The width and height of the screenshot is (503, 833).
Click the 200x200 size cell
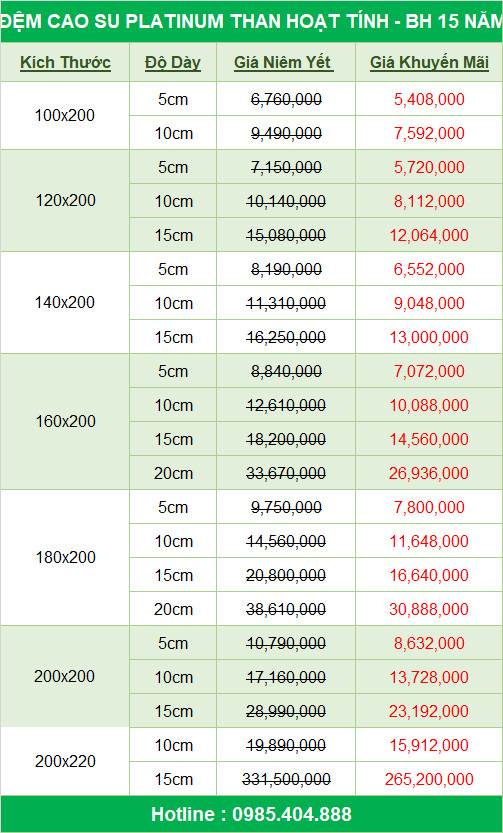coord(65,677)
